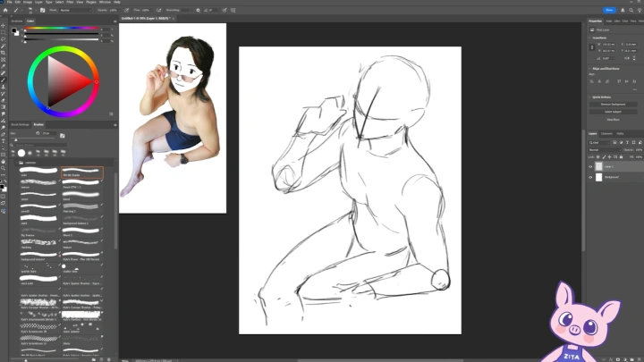Click the foreground color swatch in Color panel

pyautogui.click(x=14, y=30)
